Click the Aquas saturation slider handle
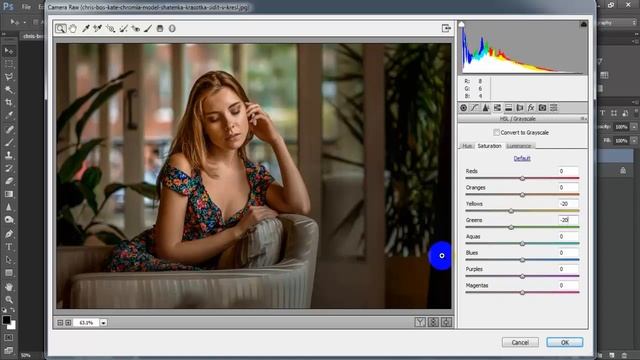This screenshot has height=360, width=640. pyautogui.click(x=522, y=244)
